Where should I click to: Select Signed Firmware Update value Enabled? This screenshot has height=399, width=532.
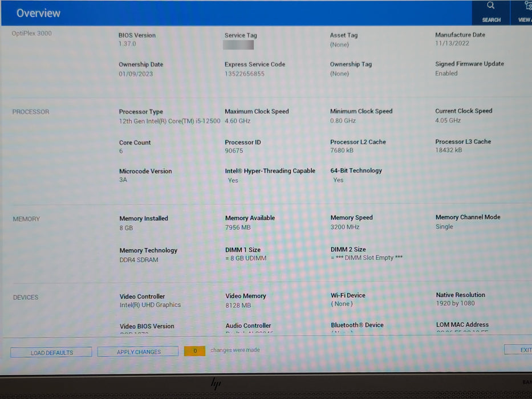[x=446, y=74]
